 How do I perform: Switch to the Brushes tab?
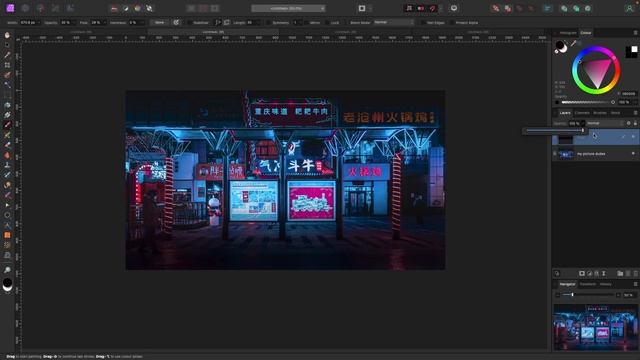[600, 113]
